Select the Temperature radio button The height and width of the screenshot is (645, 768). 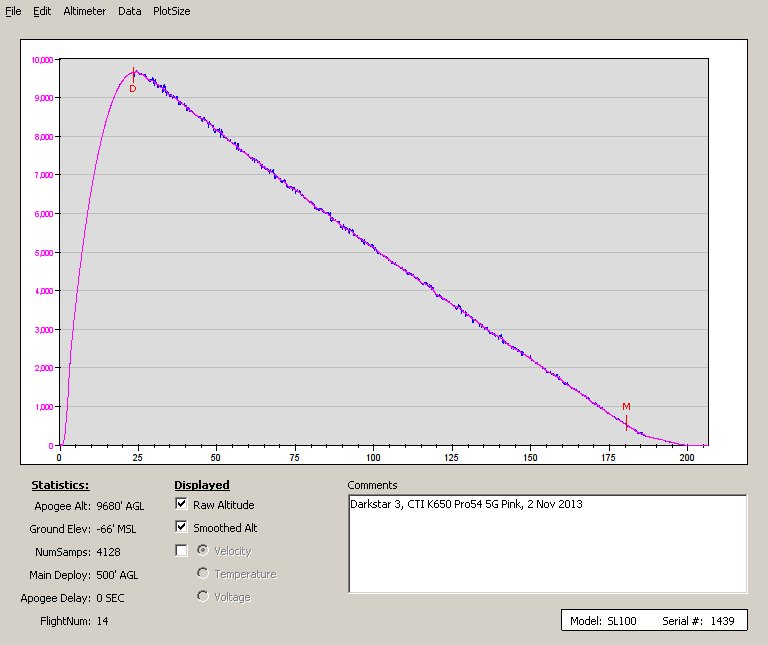pos(203,574)
